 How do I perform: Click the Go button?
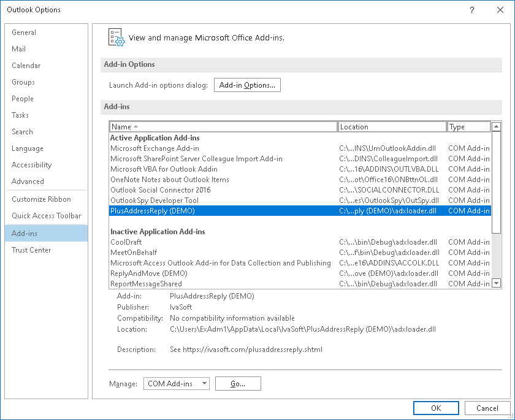[238, 384]
